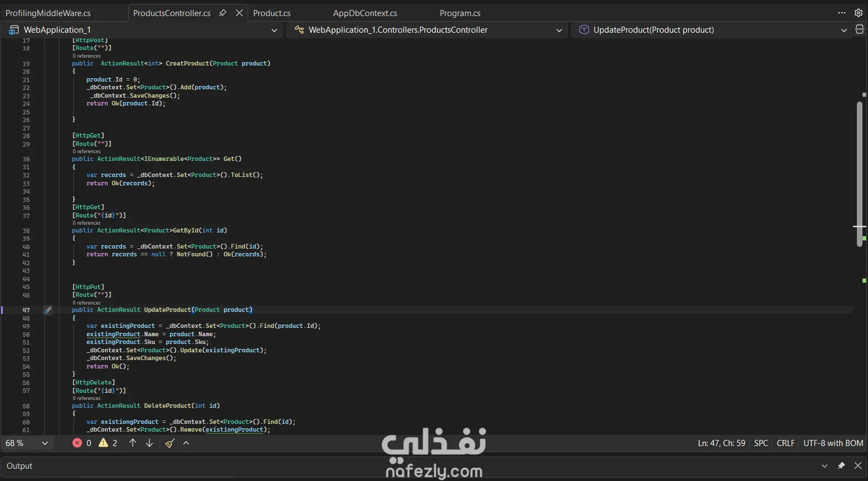The width and height of the screenshot is (868, 481).
Task: Click IEnumerable<Product> on line 30
Action: 180,159
